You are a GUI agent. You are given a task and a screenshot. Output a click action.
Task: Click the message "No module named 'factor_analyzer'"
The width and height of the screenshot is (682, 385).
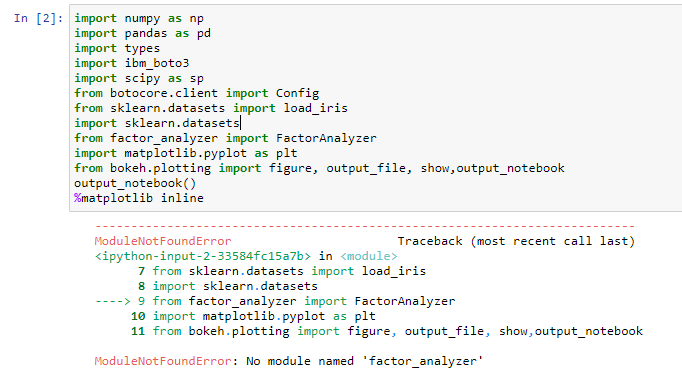click(364, 361)
